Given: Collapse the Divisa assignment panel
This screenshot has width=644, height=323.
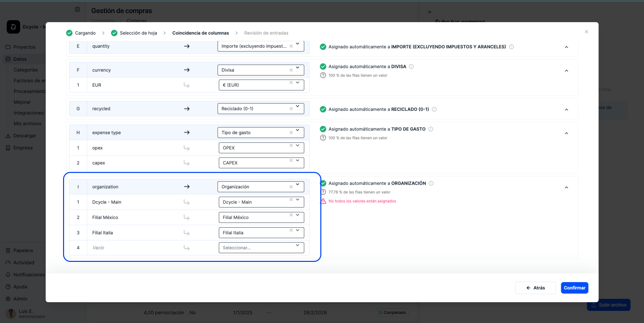Looking at the screenshot, I should click(567, 71).
